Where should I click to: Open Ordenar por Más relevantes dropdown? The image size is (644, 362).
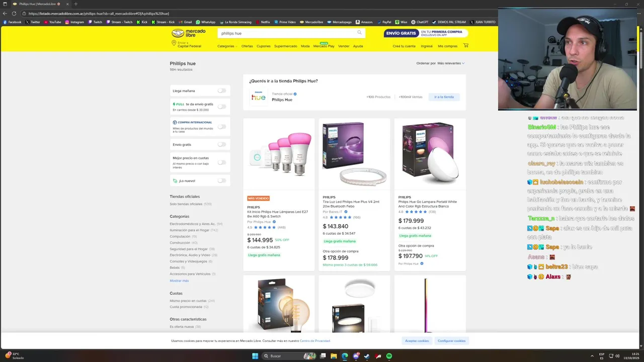point(440,63)
